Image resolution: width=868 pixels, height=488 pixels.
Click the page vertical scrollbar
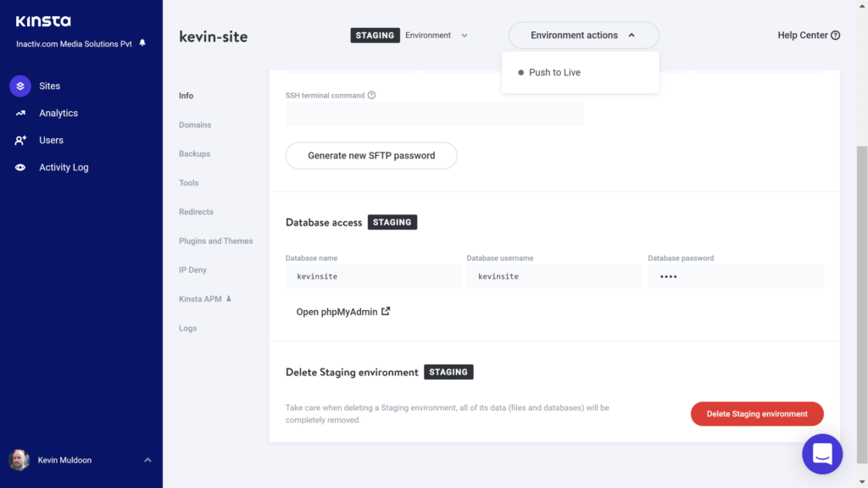[862, 304]
